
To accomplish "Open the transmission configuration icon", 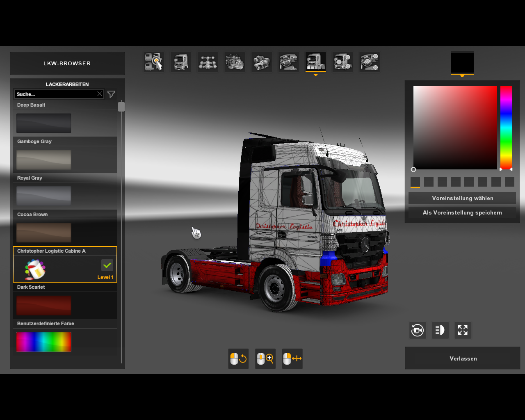I will click(x=262, y=62).
